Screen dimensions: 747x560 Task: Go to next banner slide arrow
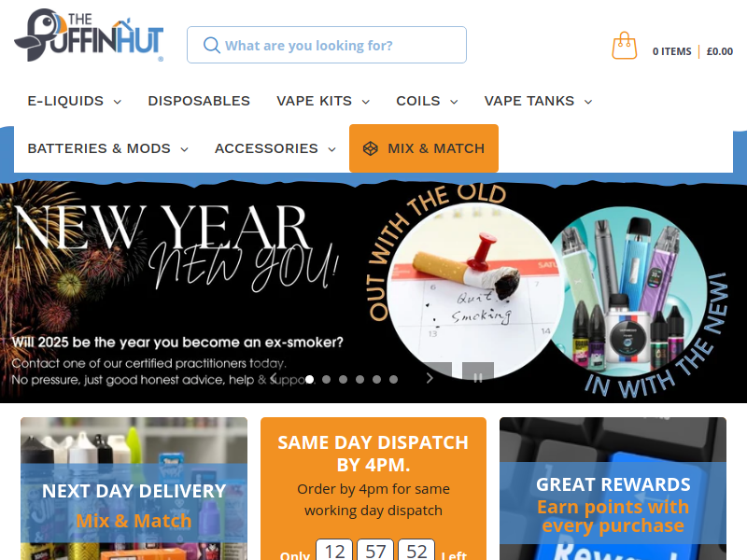click(x=430, y=378)
